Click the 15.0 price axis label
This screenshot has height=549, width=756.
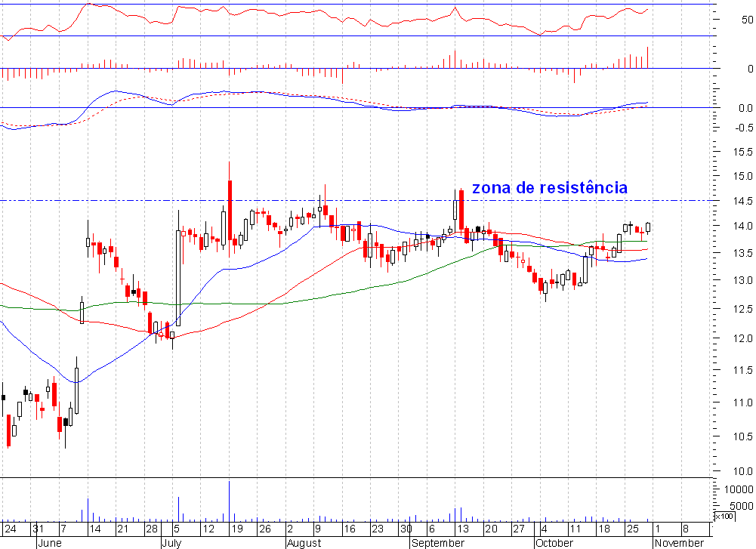[743, 177]
